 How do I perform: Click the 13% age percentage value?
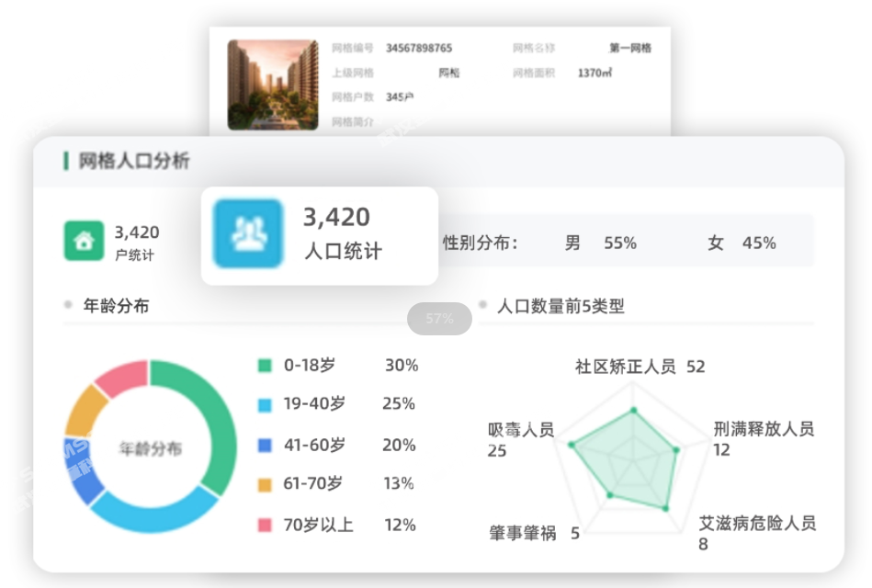coord(399,483)
